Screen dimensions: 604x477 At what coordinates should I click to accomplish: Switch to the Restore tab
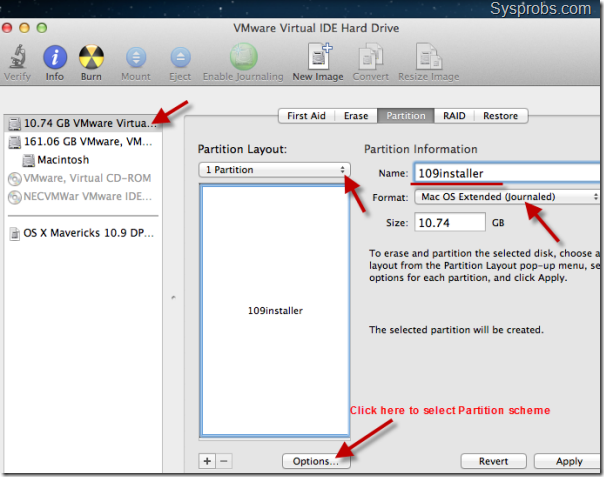point(500,116)
